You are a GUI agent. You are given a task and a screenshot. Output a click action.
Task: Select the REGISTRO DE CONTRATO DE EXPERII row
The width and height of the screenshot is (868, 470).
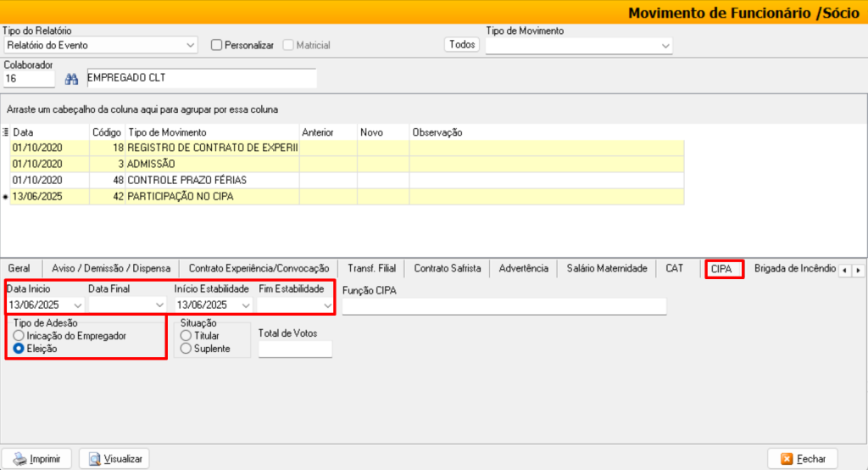pos(347,148)
